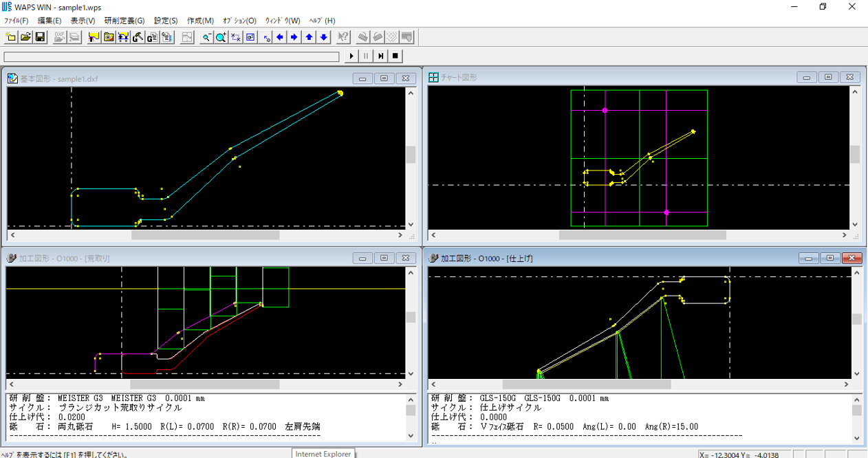Click left scroll arrow in チャート図形 window
This screenshot has height=458, width=868.
point(434,235)
